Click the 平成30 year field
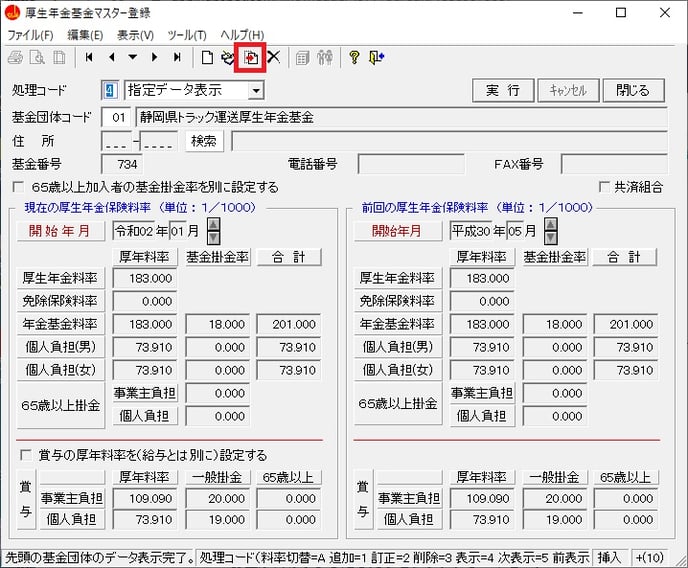This screenshot has height=568, width=688. (x=471, y=231)
